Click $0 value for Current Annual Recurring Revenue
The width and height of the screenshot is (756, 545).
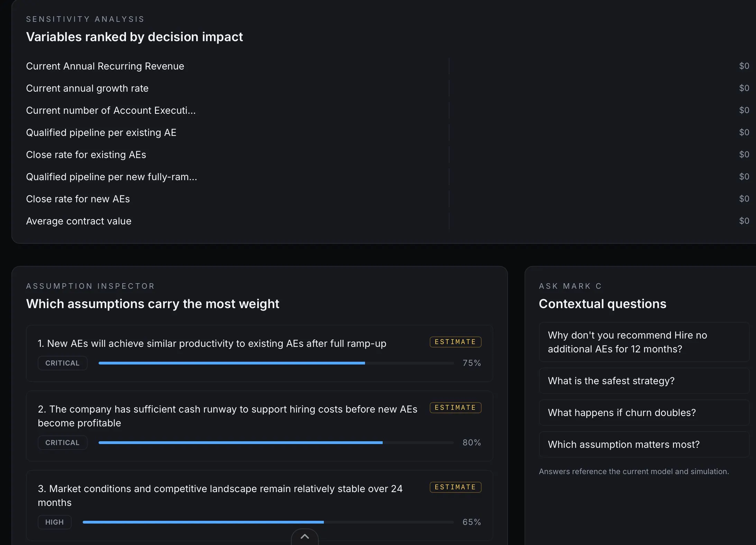(x=744, y=66)
